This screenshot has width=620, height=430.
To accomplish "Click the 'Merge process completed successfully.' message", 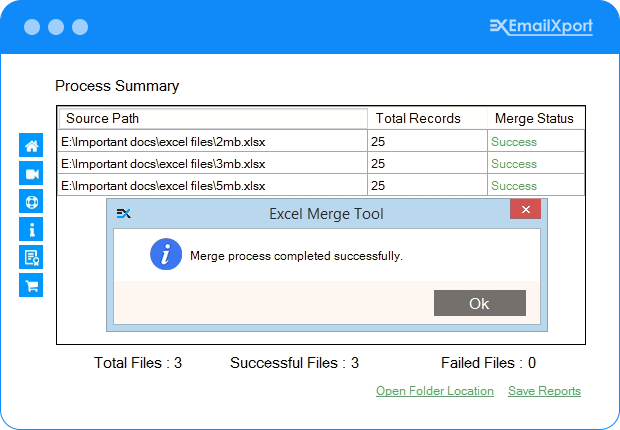I will tap(296, 256).
